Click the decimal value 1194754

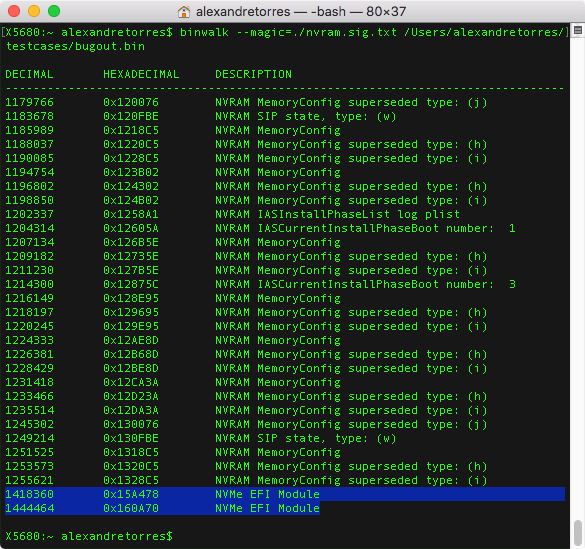29,172
